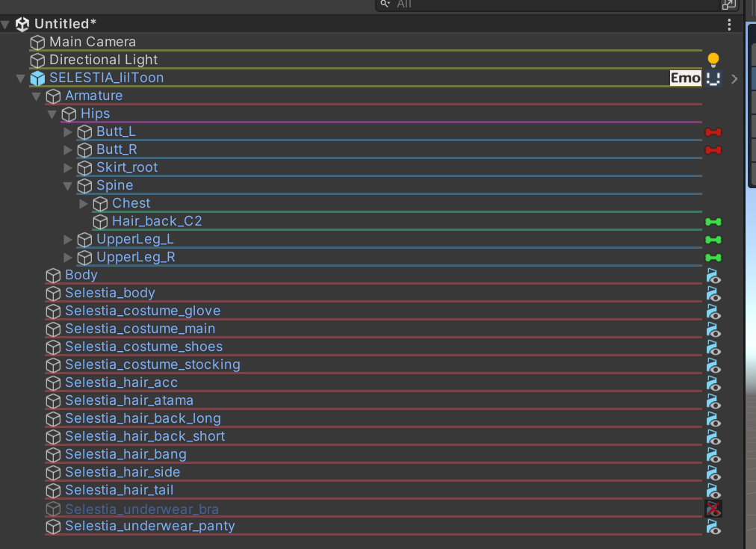The width and height of the screenshot is (756, 549).
Task: Toggle renderer visibility for Body
Action: [713, 276]
